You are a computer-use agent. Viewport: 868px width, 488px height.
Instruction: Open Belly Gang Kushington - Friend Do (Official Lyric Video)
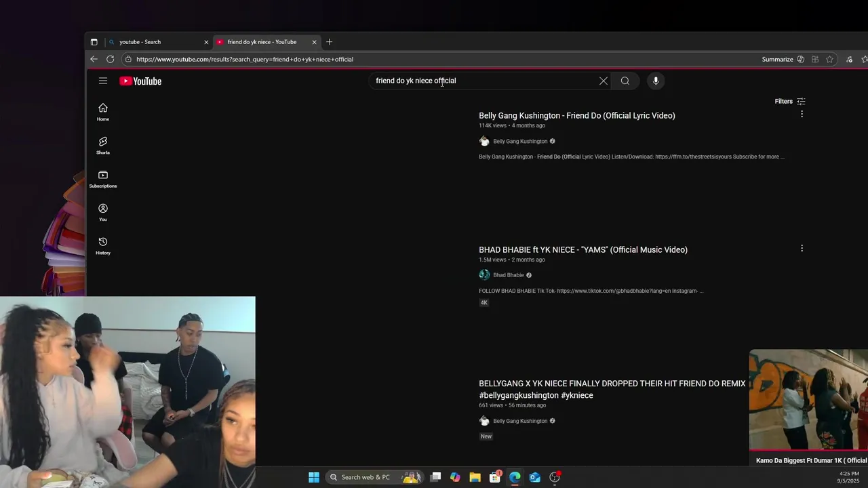(577, 115)
